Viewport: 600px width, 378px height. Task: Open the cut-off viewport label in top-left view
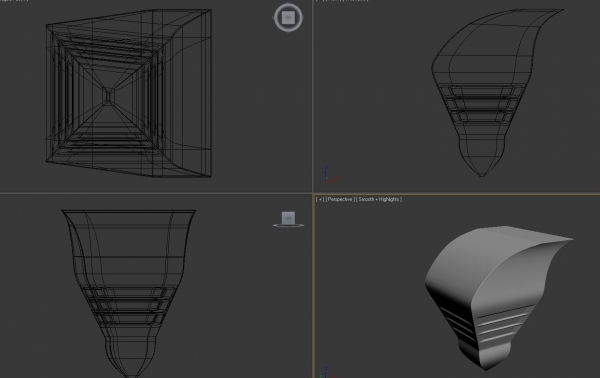pos(14,1)
